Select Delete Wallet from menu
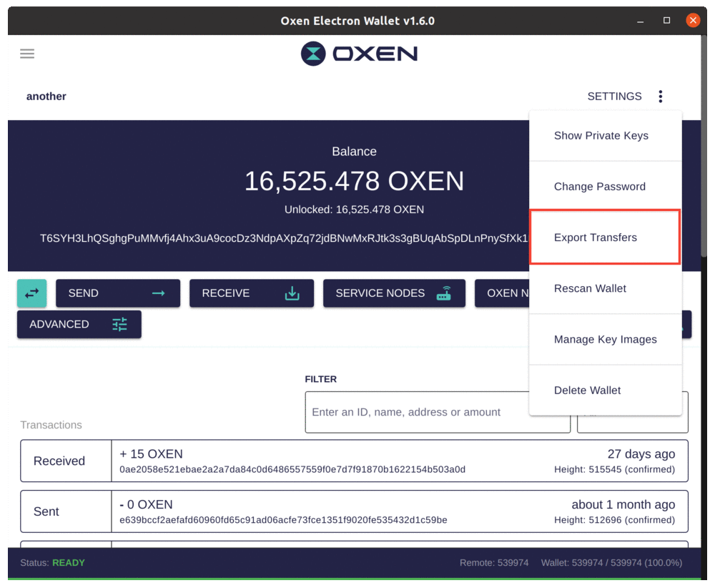This screenshot has width=715, height=588. click(x=605, y=391)
